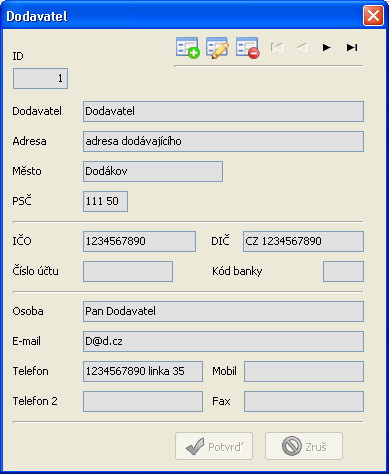Go to the next record
This screenshot has width=389, height=474.
327,48
